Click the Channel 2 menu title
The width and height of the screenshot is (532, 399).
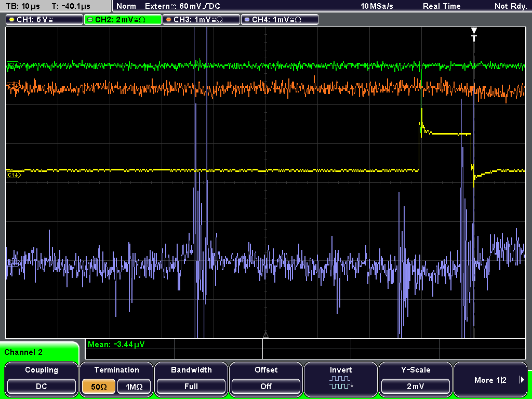(x=23, y=352)
